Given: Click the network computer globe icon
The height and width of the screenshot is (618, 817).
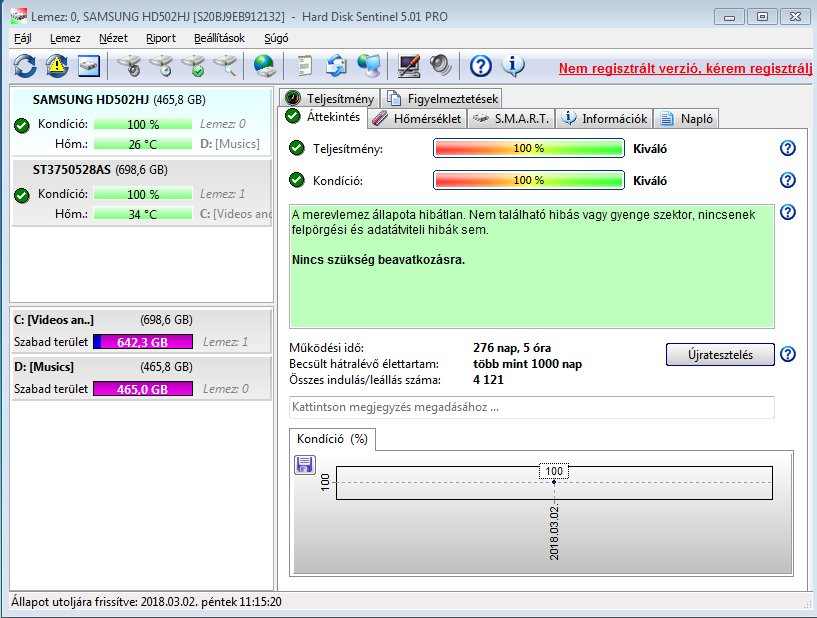Looking at the screenshot, I should tap(368, 66).
